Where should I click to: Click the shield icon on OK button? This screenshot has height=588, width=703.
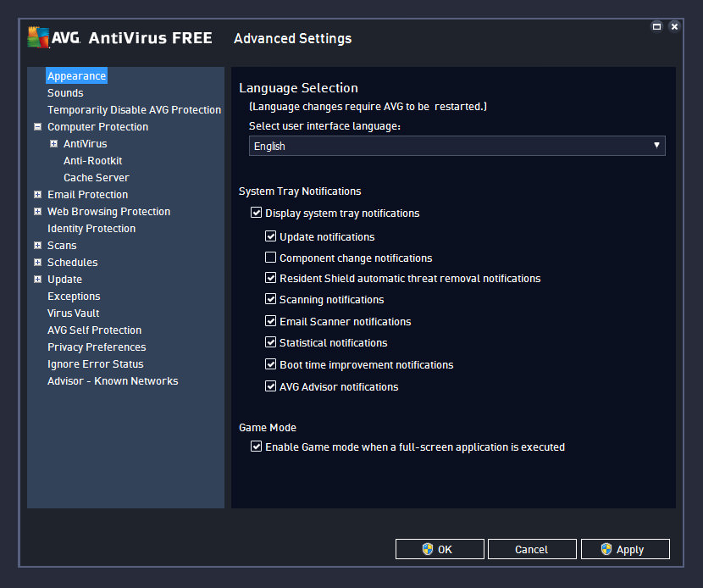[x=428, y=549]
